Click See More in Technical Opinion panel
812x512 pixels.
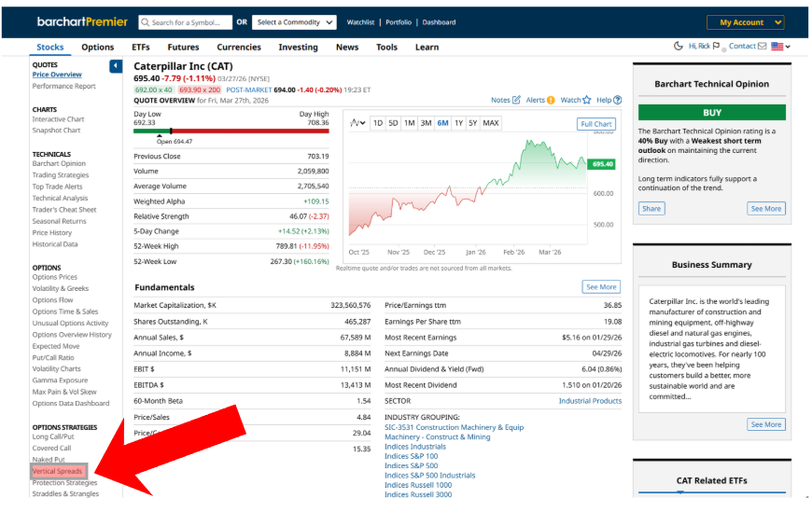pos(766,209)
